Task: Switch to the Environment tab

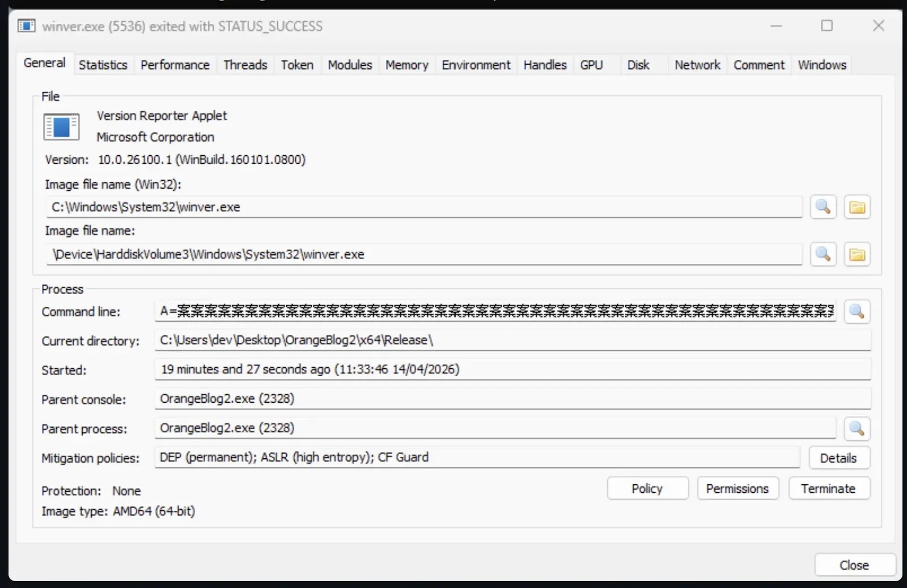Action: tap(476, 65)
